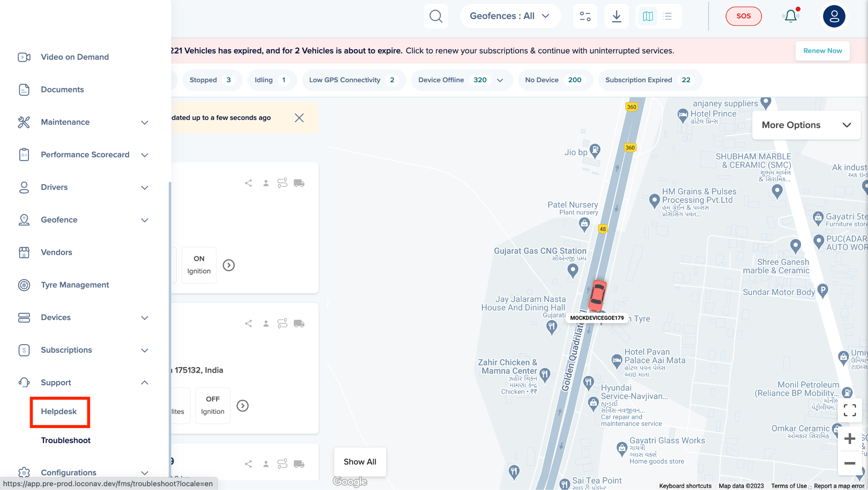Click the fullscreen map icon
The width and height of the screenshot is (868, 490).
[x=849, y=410]
